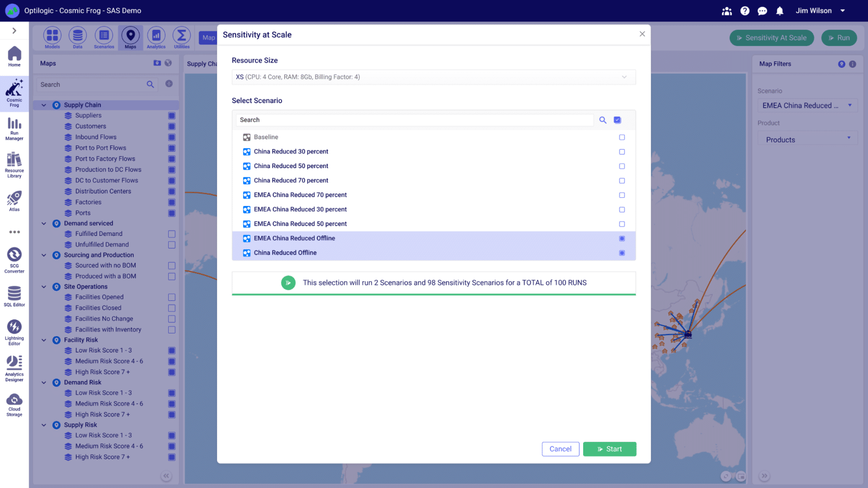The width and height of the screenshot is (868, 488).
Task: Open SQL Editor in the sidebar
Action: click(14, 297)
